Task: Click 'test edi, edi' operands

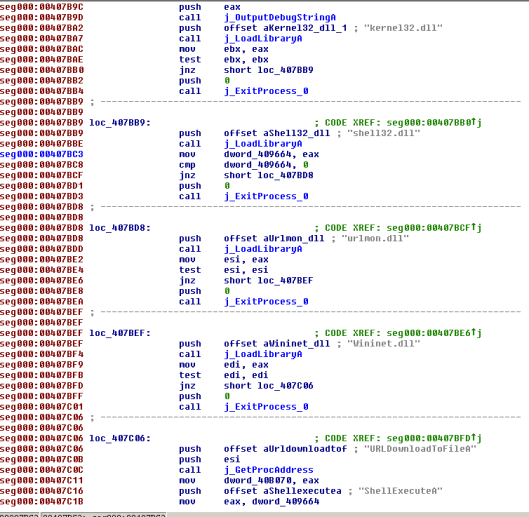Action: [x=246, y=375]
